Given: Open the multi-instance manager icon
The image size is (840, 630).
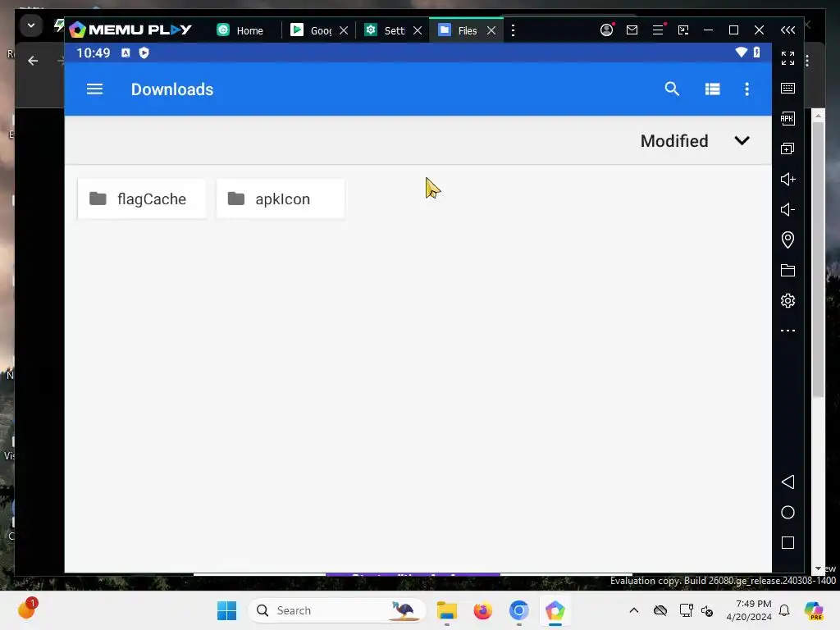Looking at the screenshot, I should (787, 148).
